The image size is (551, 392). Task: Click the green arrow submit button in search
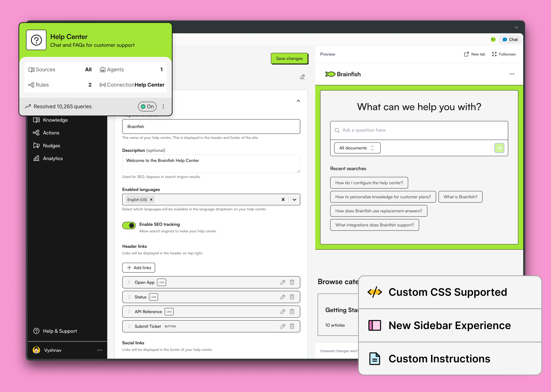coord(499,148)
